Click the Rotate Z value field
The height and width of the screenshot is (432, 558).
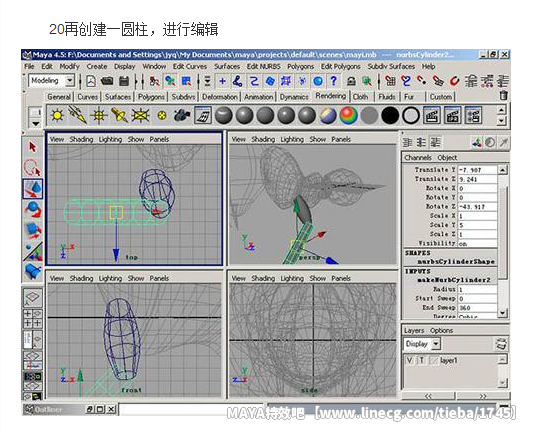click(x=477, y=206)
